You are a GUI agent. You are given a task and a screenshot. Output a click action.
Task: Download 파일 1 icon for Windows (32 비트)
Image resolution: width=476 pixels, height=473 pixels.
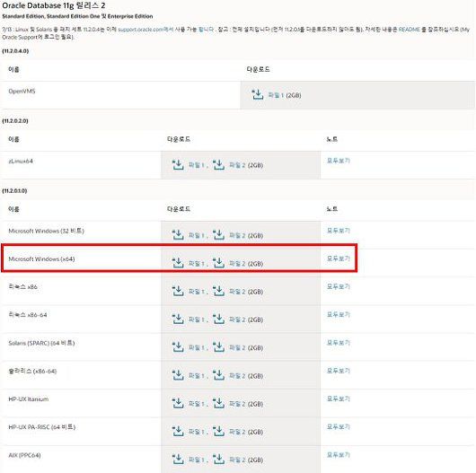[178, 235]
